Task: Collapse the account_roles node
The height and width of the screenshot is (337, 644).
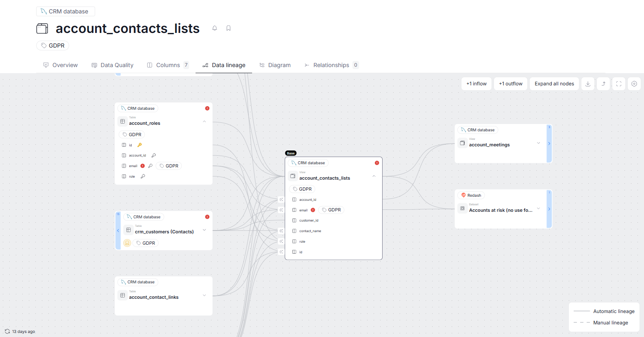Action: tap(205, 122)
